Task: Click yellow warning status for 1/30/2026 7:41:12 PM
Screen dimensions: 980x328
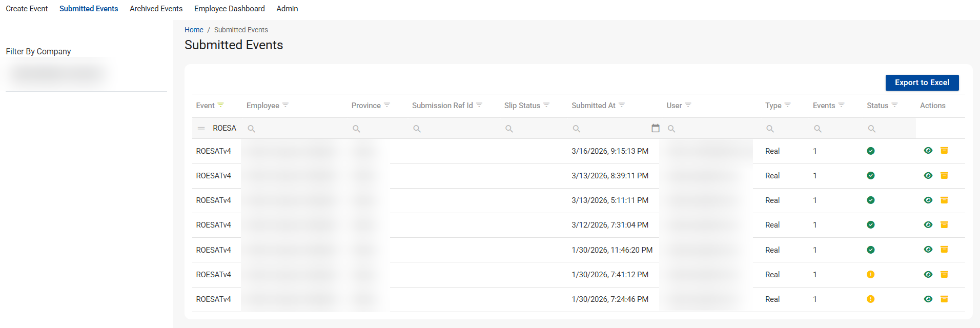Action: point(870,275)
